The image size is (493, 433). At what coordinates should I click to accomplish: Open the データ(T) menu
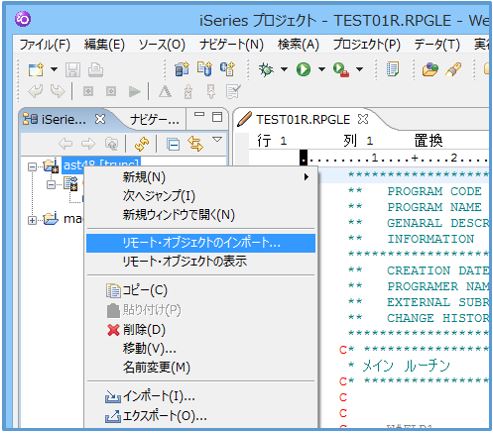click(x=437, y=45)
